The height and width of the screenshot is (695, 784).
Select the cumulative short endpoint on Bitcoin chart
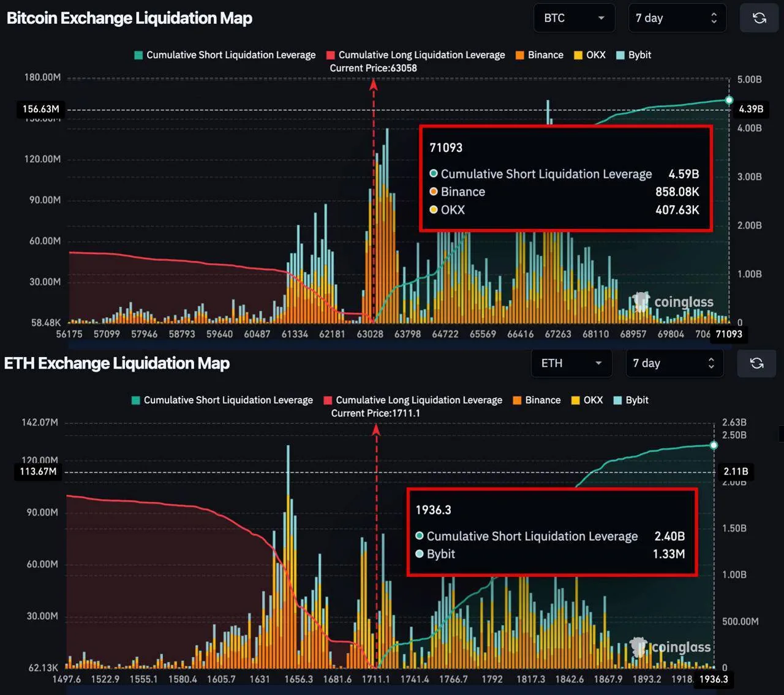click(x=729, y=100)
